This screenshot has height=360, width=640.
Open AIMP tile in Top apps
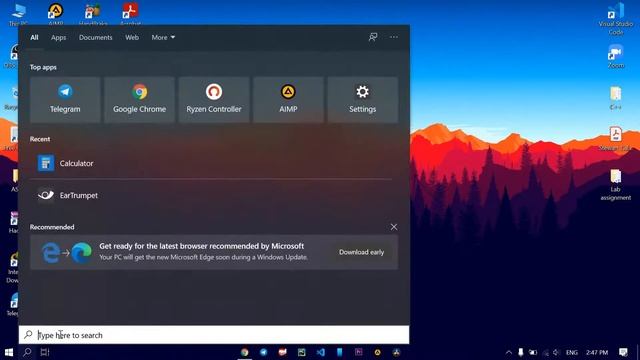click(288, 100)
